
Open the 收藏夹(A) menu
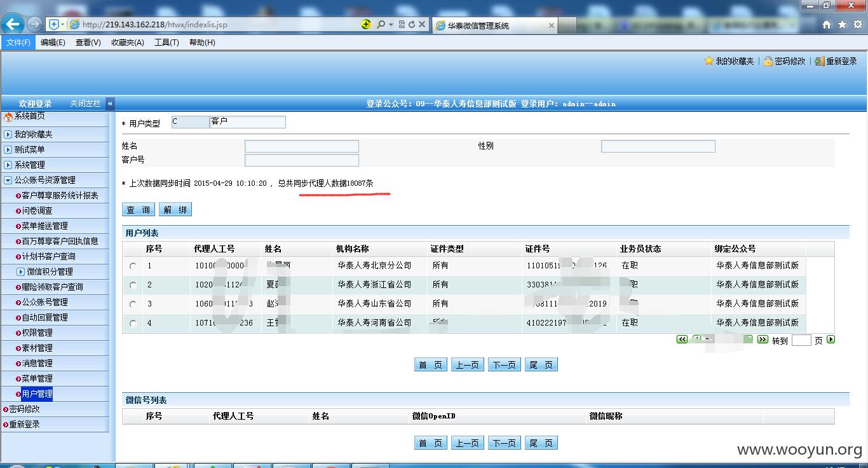[x=128, y=43]
